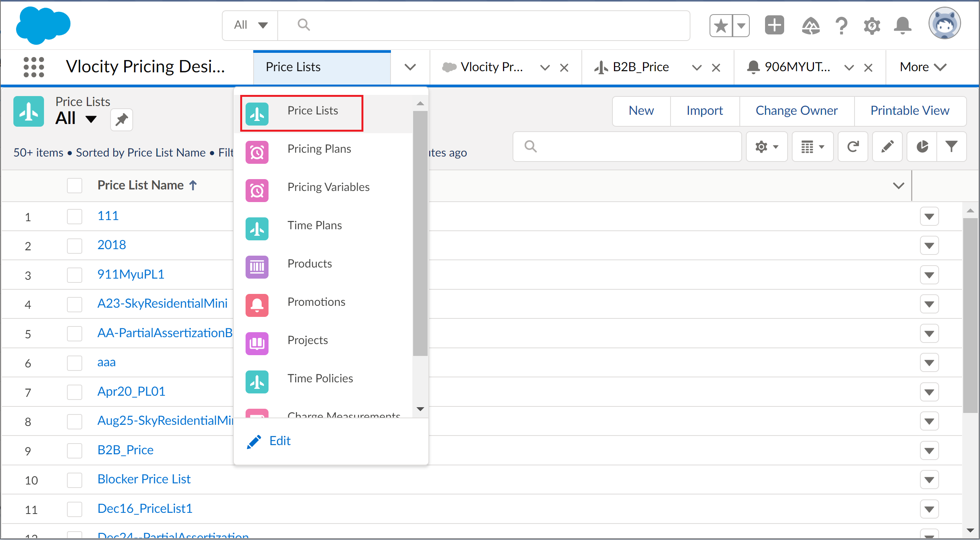This screenshot has width=980, height=540.
Task: Toggle the select-all checkbox in header
Action: click(75, 186)
